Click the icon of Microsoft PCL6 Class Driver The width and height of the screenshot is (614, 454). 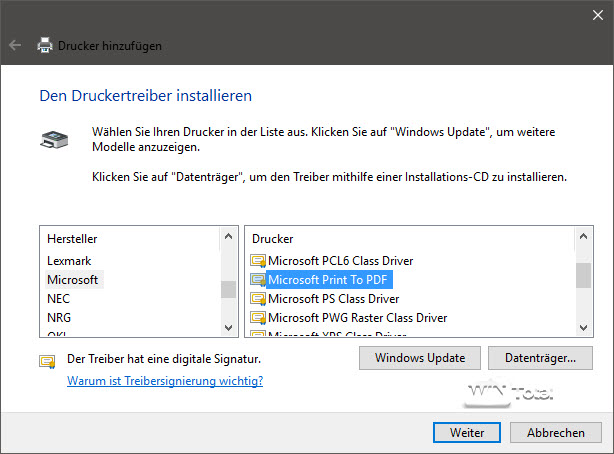[x=258, y=261]
